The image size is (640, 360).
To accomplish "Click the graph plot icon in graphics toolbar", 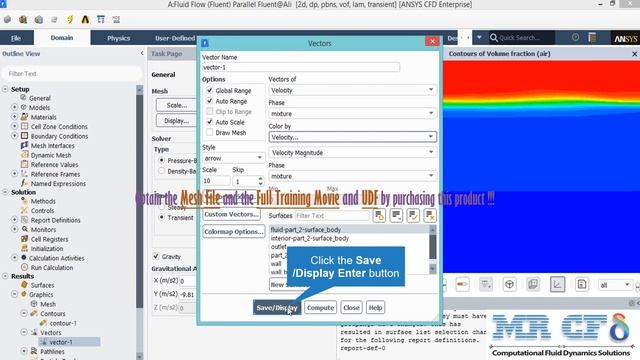I will click(x=558, y=284).
